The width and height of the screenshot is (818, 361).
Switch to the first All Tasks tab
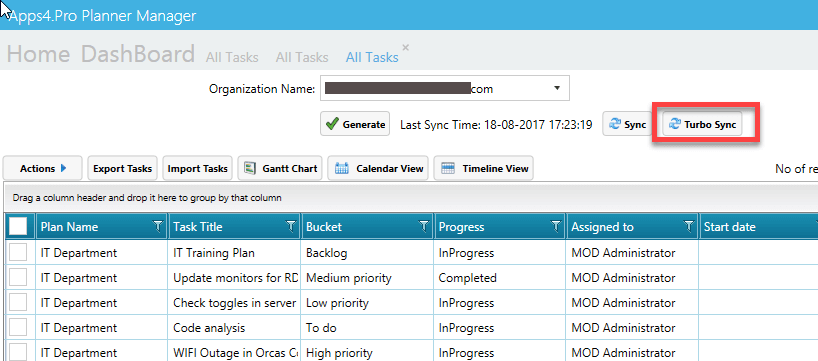[232, 57]
